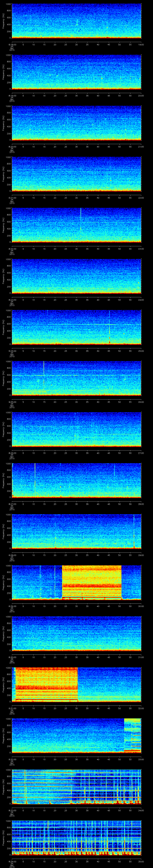
Task: Select the 8:24:00 start time label
Action: click(x=12, y=351)
